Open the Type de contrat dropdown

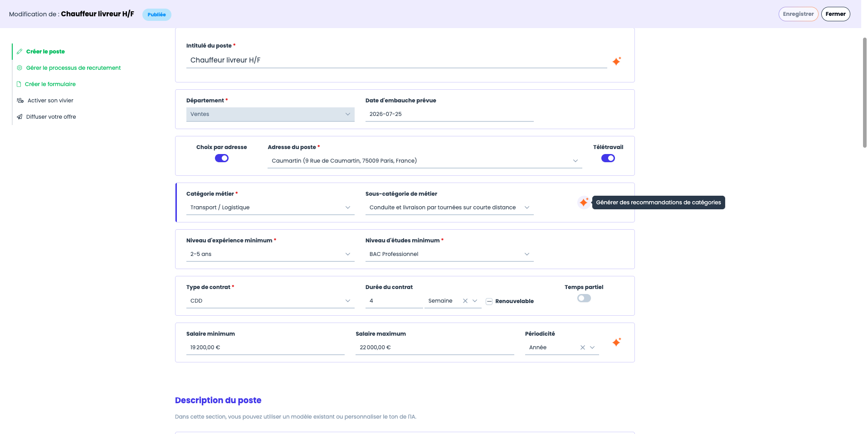coord(270,301)
